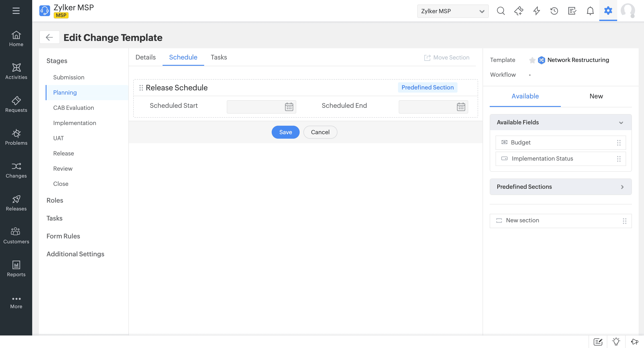Click the Cancel button
This screenshot has height=348, width=644.
click(x=320, y=132)
